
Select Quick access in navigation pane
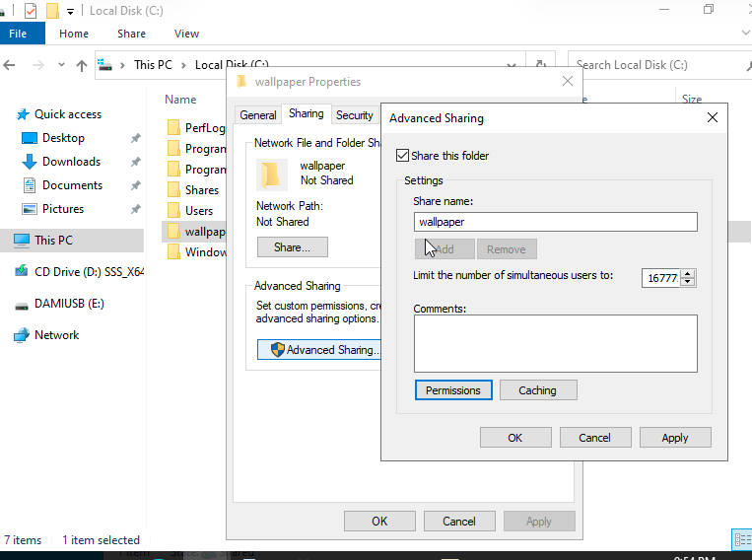pos(68,114)
